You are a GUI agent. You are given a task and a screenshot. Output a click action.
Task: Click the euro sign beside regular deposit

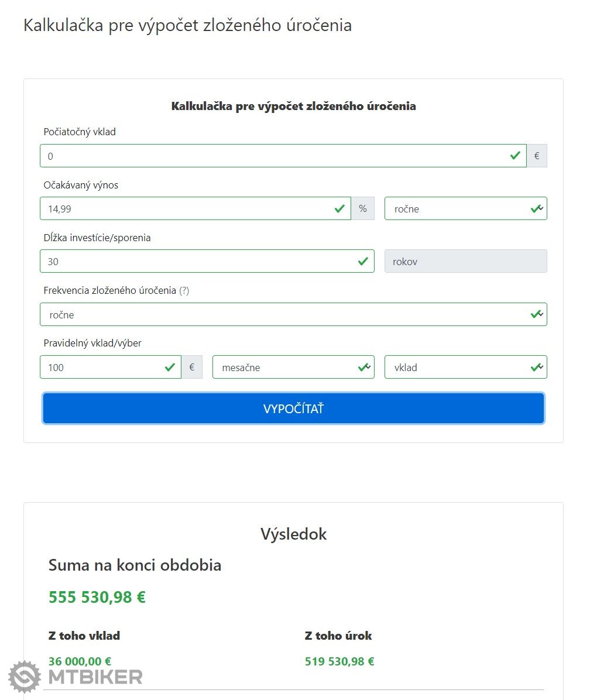[192, 368]
